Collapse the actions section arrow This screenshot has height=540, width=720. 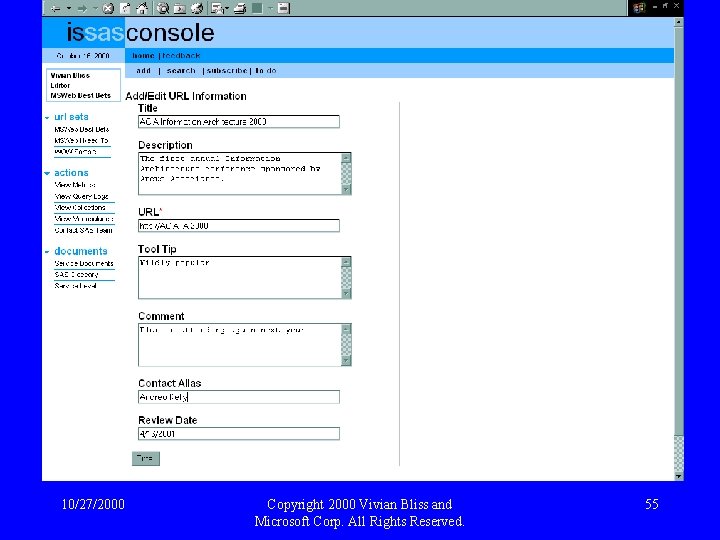tap(47, 174)
